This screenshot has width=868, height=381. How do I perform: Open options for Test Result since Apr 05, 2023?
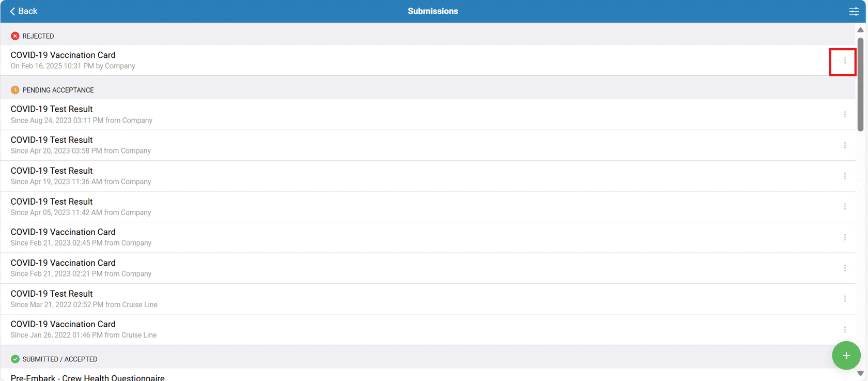[845, 207]
